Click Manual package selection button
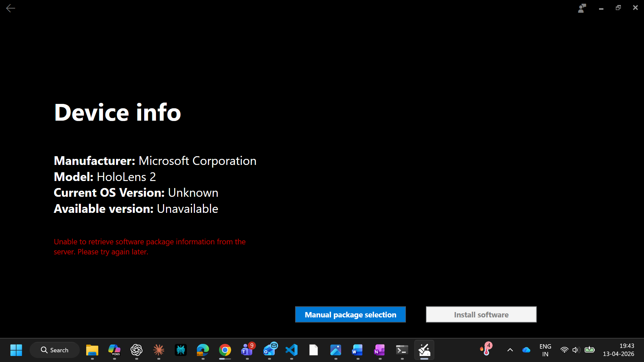Screen dimensions: 644x362 [x=350, y=314]
